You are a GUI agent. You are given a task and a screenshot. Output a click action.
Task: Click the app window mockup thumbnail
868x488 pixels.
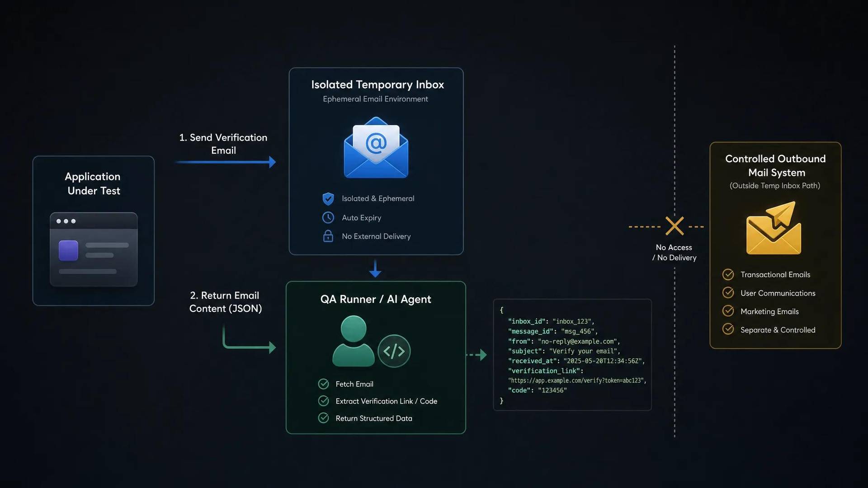tap(94, 249)
